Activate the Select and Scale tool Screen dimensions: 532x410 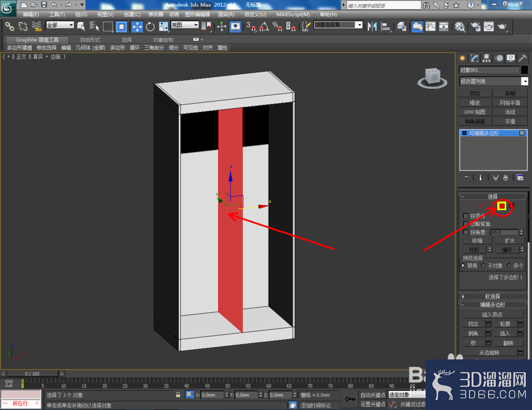coord(163,26)
